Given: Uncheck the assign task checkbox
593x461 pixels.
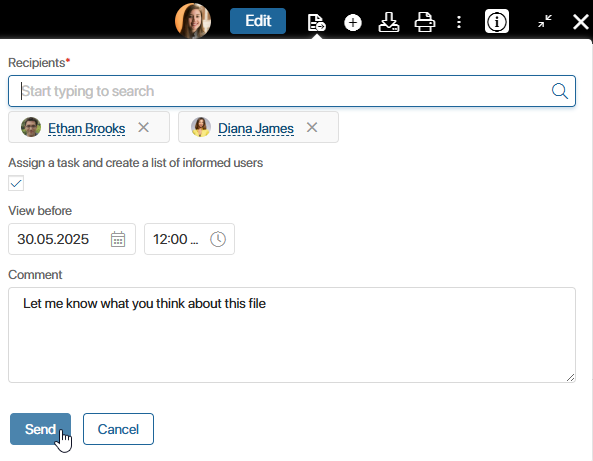Looking at the screenshot, I should [16, 183].
